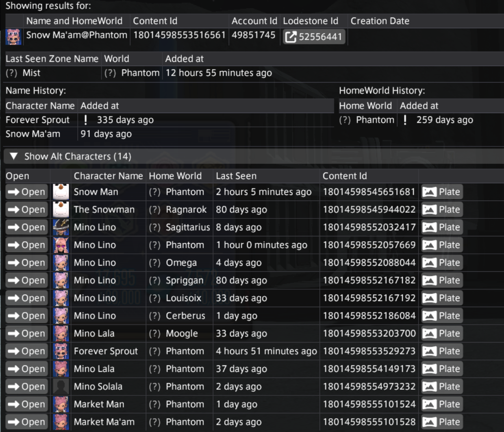Image resolution: width=504 pixels, height=432 pixels.
Task: View Plate for Snow Man
Action: (442, 192)
